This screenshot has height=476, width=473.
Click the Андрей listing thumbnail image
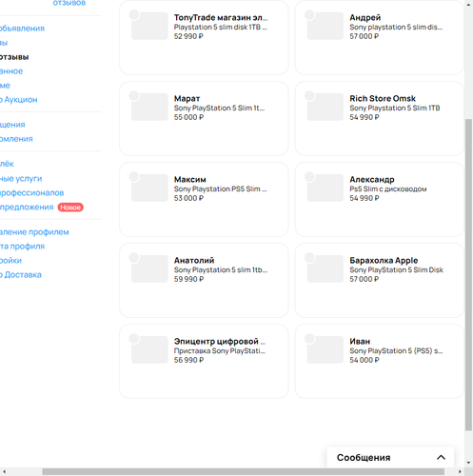325,26
